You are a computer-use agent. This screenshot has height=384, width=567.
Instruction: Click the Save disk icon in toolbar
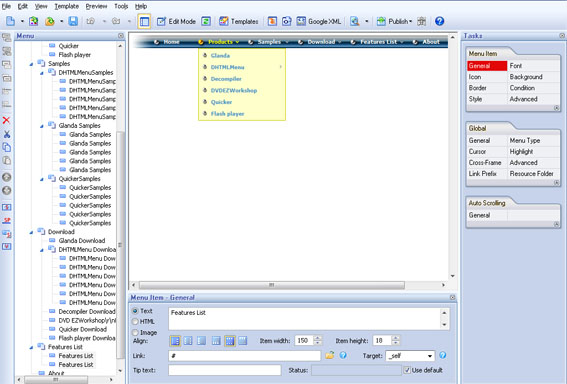coord(73,21)
